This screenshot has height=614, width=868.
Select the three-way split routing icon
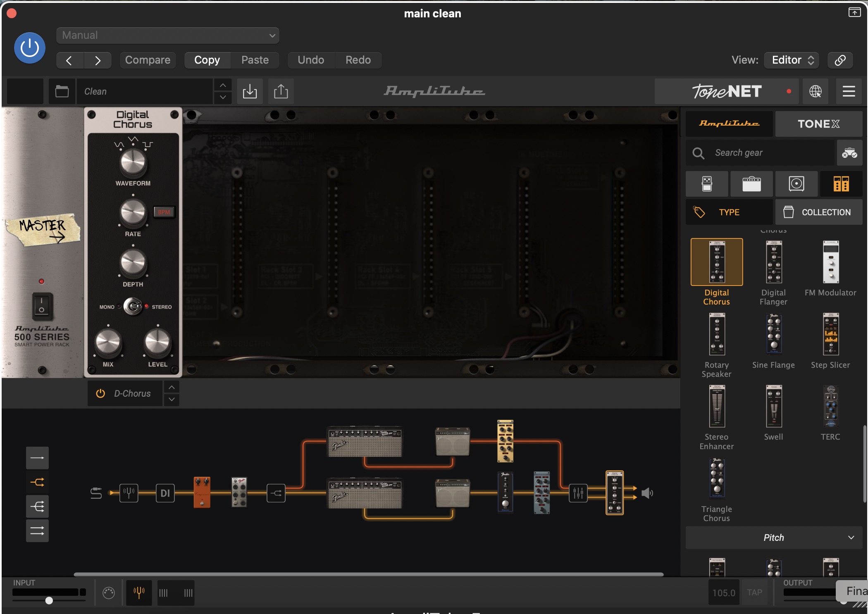tap(37, 507)
